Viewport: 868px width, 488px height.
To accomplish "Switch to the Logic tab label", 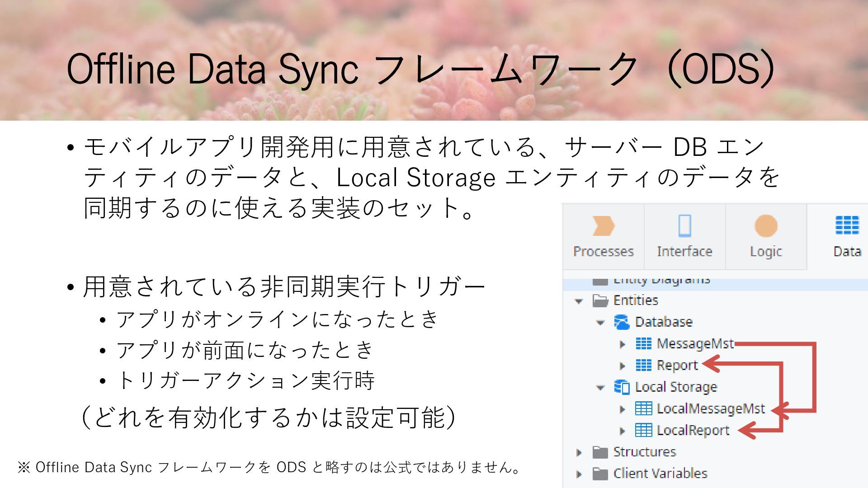I will [x=766, y=251].
